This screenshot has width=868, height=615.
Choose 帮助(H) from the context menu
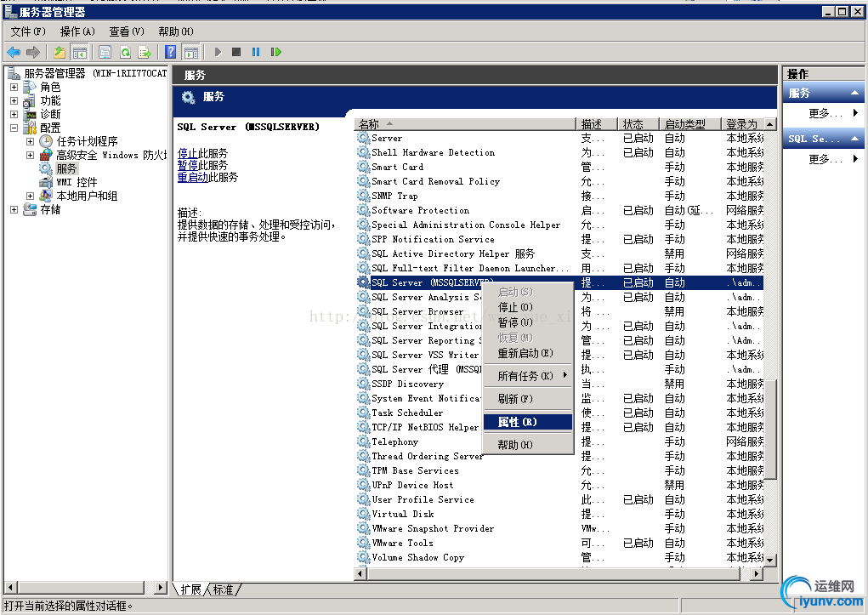[528, 445]
